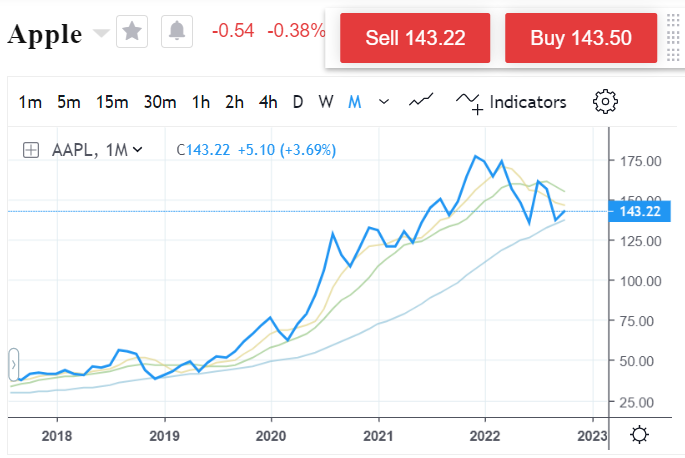Click the 100.00 price axis label
The width and height of the screenshot is (685, 458).
tap(641, 281)
